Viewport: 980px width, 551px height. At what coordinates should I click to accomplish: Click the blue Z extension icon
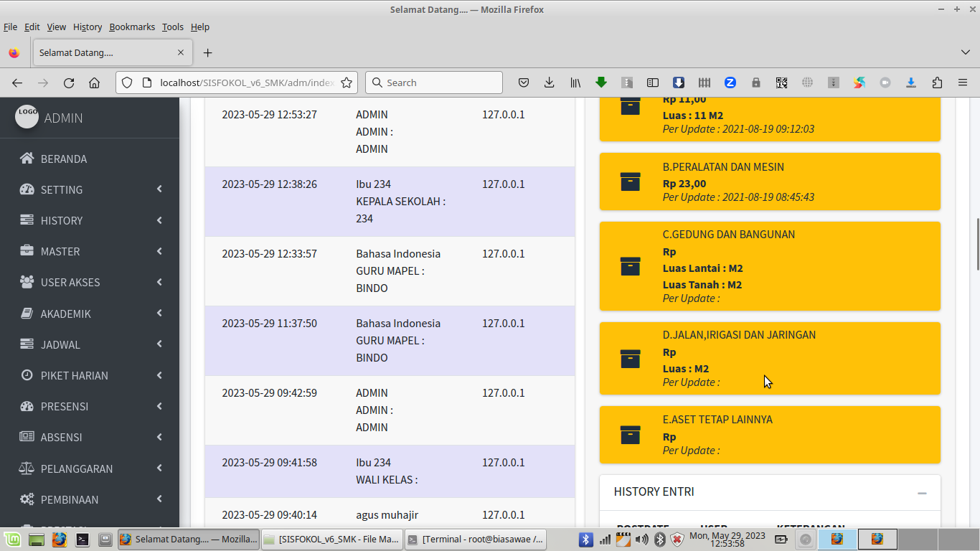(730, 83)
